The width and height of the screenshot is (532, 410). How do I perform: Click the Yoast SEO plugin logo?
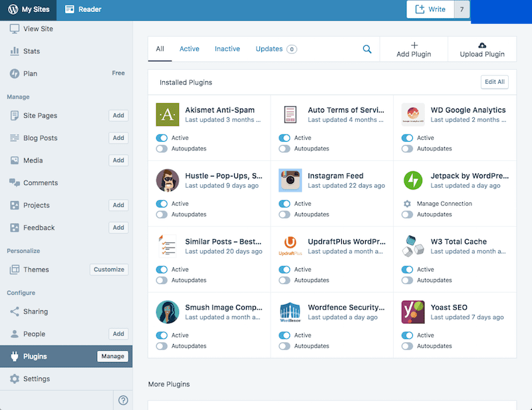413,312
